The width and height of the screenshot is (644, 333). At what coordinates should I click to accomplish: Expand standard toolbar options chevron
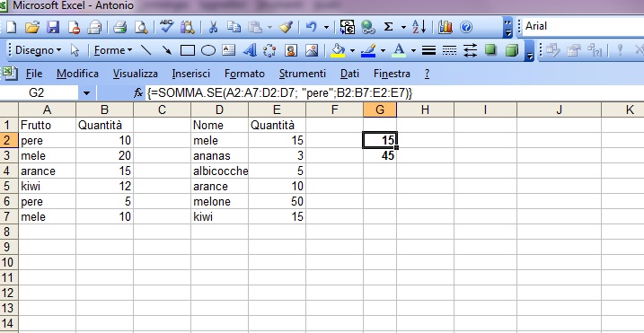pyautogui.click(x=508, y=28)
